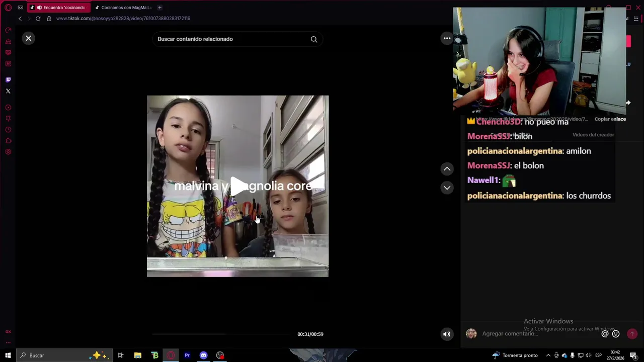Play the paused TikTok video
The image size is (644, 362).
(x=238, y=186)
